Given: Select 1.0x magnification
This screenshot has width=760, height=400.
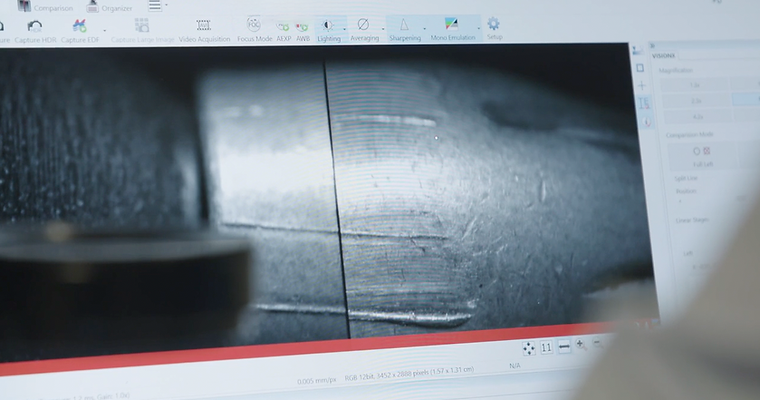Looking at the screenshot, I should (695, 85).
